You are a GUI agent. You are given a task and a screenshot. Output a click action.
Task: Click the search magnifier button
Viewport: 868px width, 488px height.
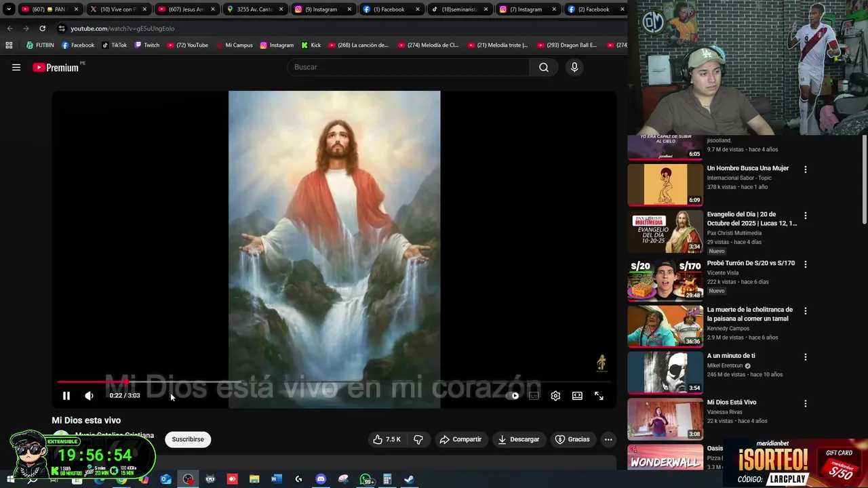(x=544, y=67)
